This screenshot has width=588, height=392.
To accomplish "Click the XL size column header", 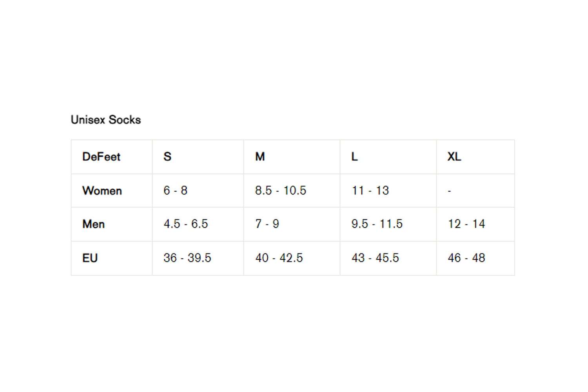I will click(454, 157).
